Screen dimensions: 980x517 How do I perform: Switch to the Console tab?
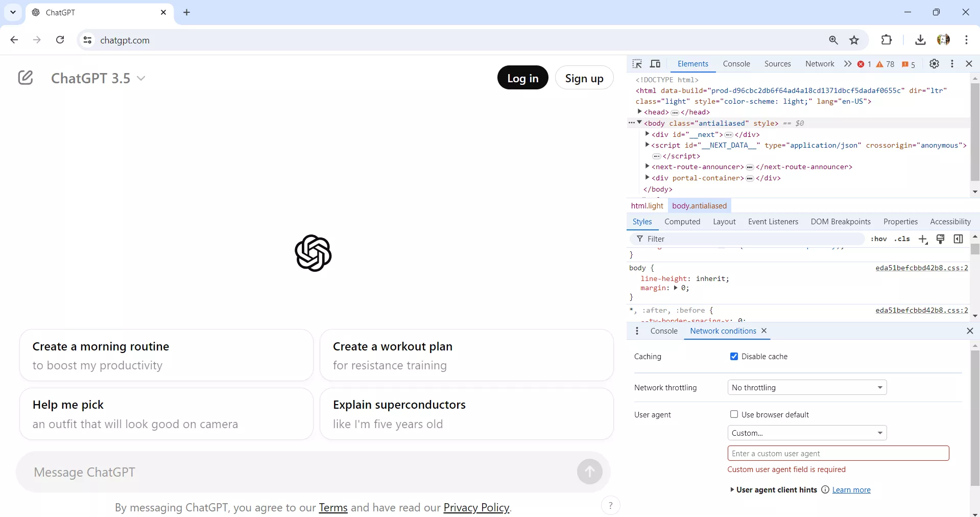pos(736,64)
